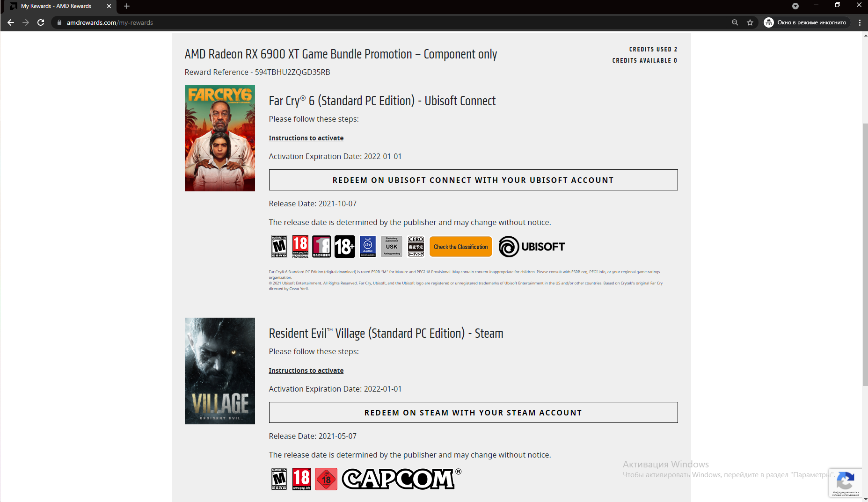Click the red USK 18 diamond icon

[x=326, y=479]
